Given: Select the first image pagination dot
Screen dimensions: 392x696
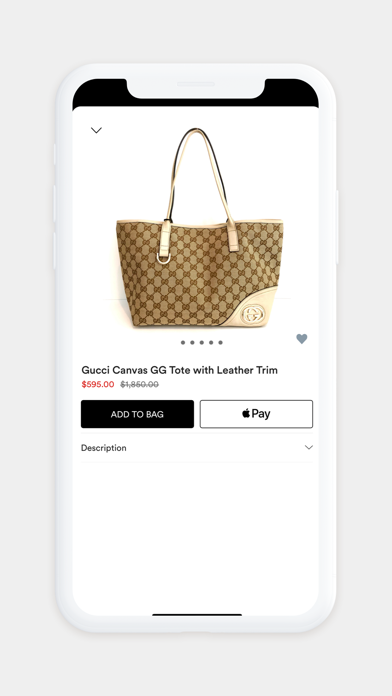Looking at the screenshot, I should click(x=183, y=343).
